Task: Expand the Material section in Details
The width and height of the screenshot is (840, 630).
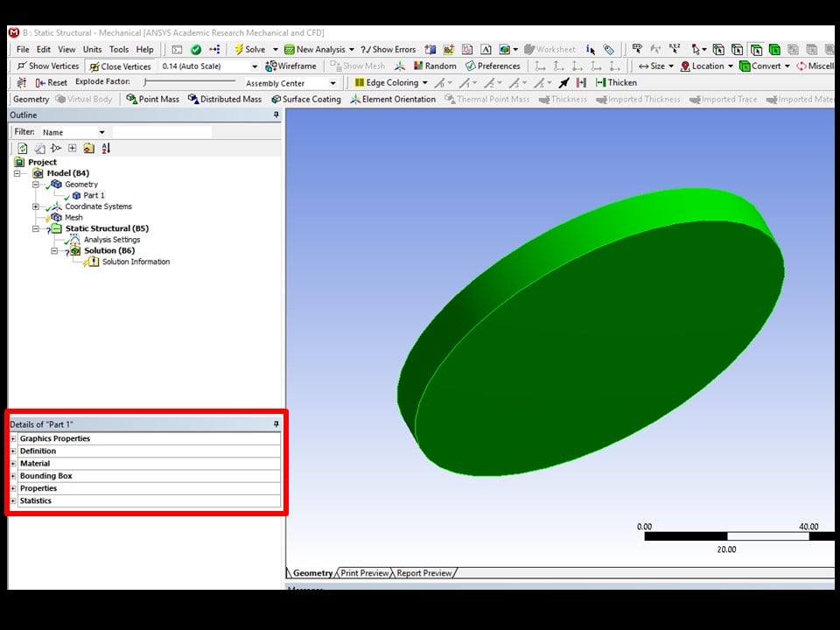Action: pos(13,464)
